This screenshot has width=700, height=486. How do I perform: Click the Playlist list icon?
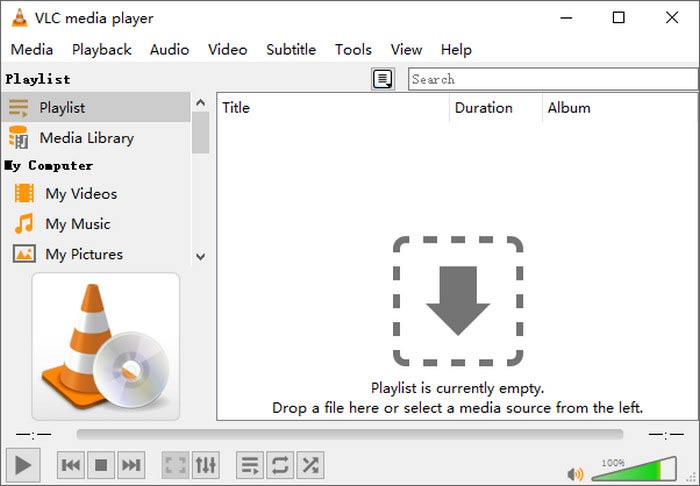(18, 108)
